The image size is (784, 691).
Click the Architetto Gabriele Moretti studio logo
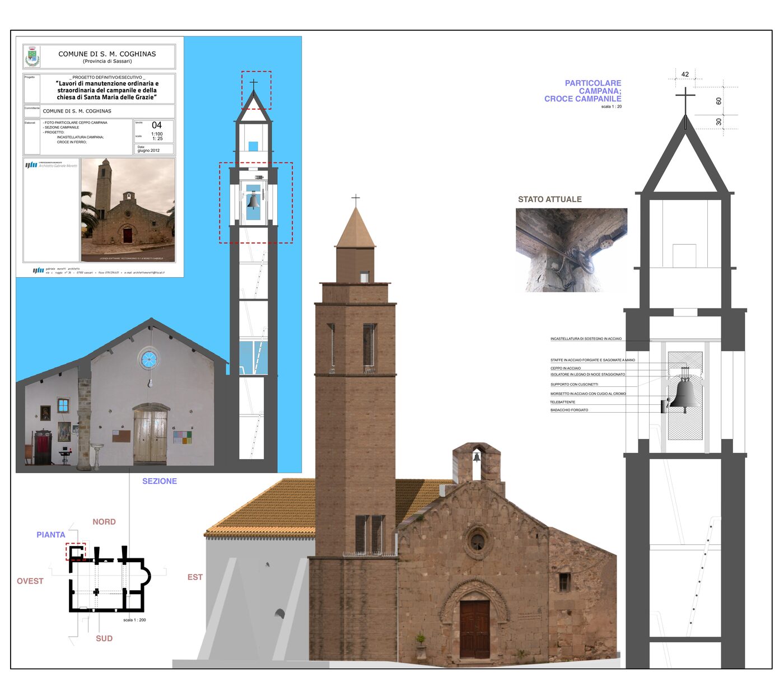click(51, 165)
